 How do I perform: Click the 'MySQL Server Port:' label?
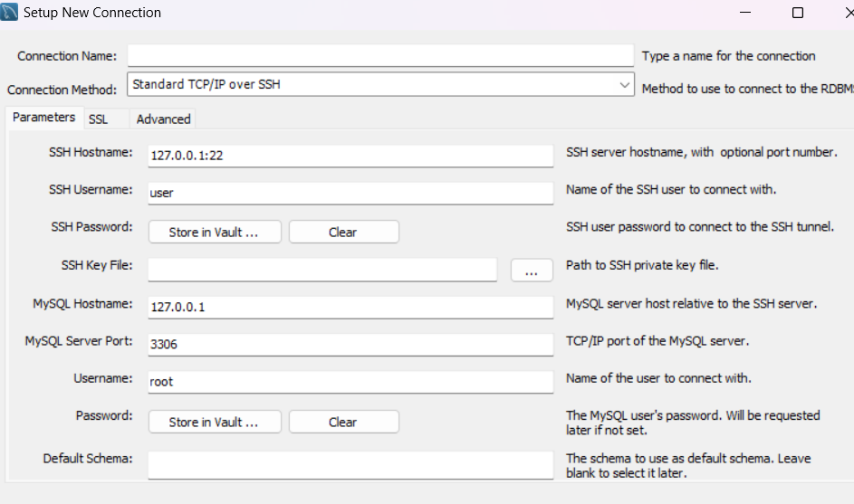tap(79, 341)
